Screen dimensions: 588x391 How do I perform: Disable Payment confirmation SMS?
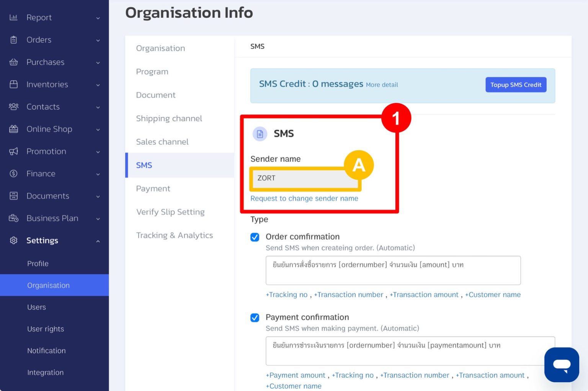point(255,318)
